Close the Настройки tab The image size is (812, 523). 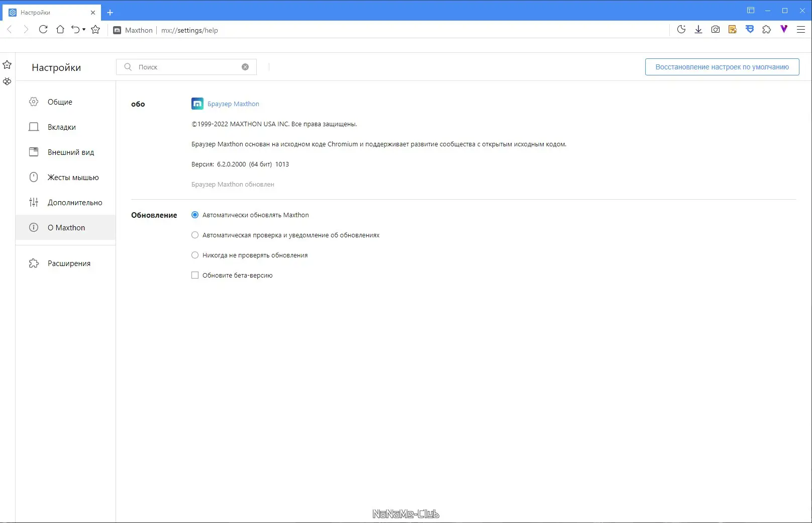[x=93, y=13]
